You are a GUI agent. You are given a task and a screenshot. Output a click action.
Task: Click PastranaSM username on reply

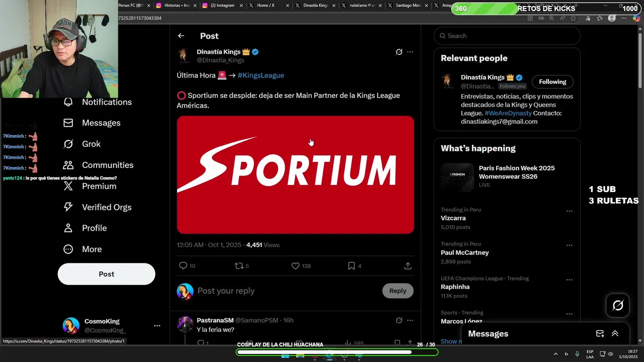(215, 320)
